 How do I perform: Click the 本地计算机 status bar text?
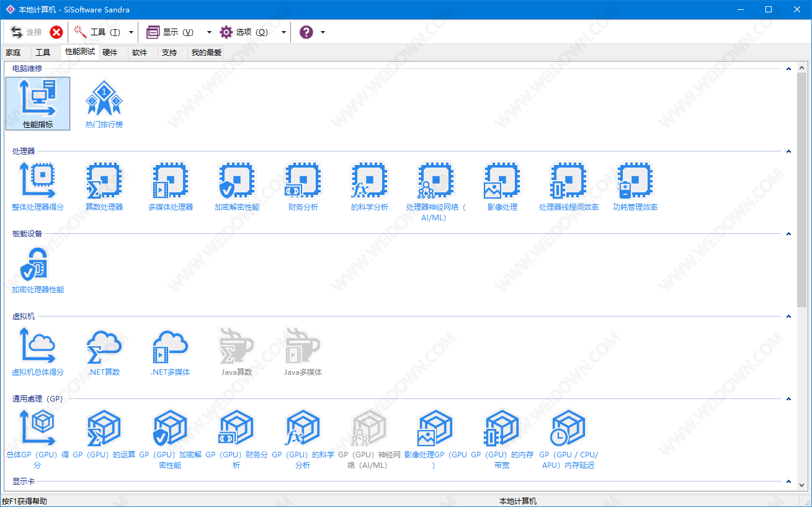tap(518, 501)
